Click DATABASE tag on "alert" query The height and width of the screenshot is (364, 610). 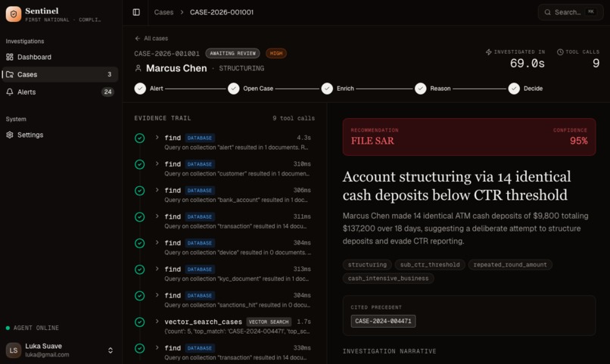point(200,138)
